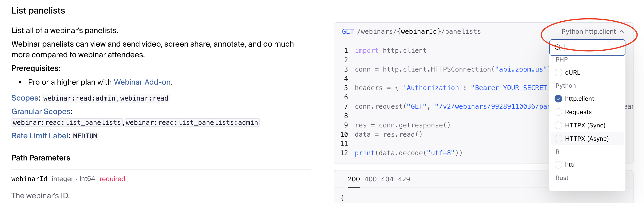Choose the Requests radio option
644x203 pixels.
click(x=558, y=112)
